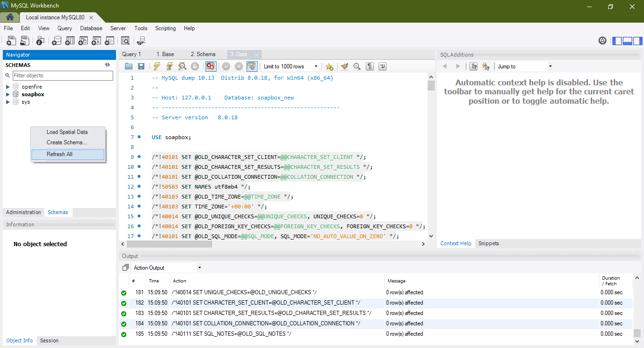644x348 pixels.
Task: Expand the openfire schema tree node
Action: click(8, 87)
